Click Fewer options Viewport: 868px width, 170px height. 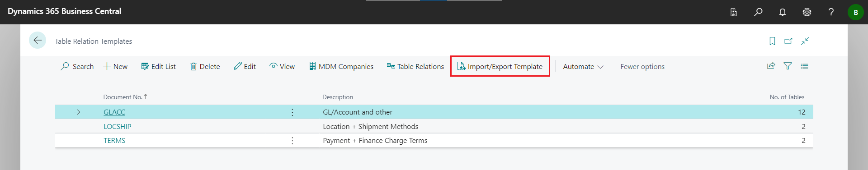(642, 66)
